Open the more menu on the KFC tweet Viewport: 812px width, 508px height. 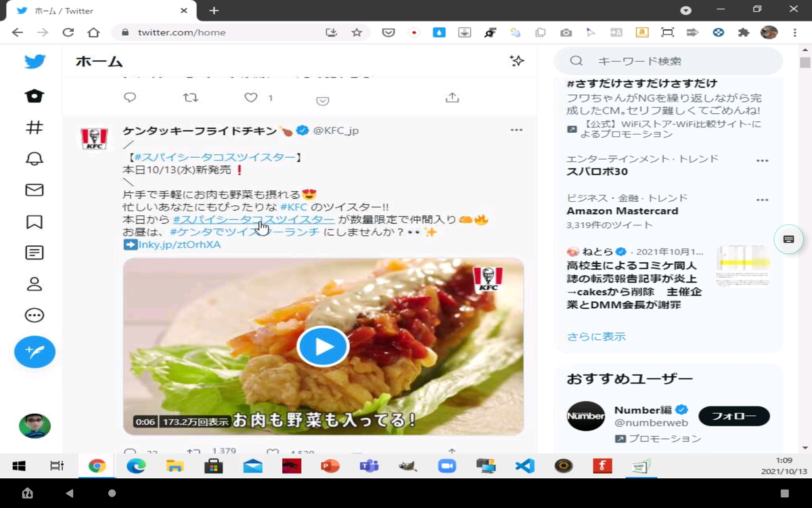tap(516, 129)
